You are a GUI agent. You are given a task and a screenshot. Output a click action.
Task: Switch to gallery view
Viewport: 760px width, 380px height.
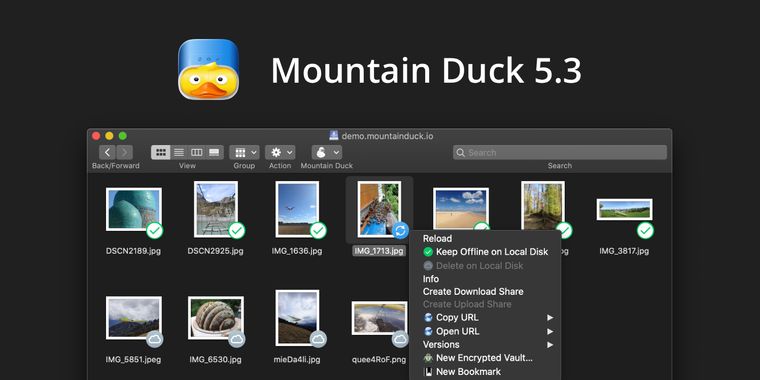214,153
